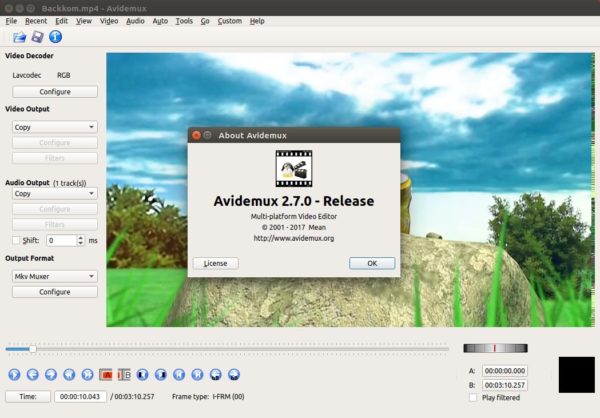Open the Audio Output Copy dropdown
600x418 pixels.
click(54, 194)
